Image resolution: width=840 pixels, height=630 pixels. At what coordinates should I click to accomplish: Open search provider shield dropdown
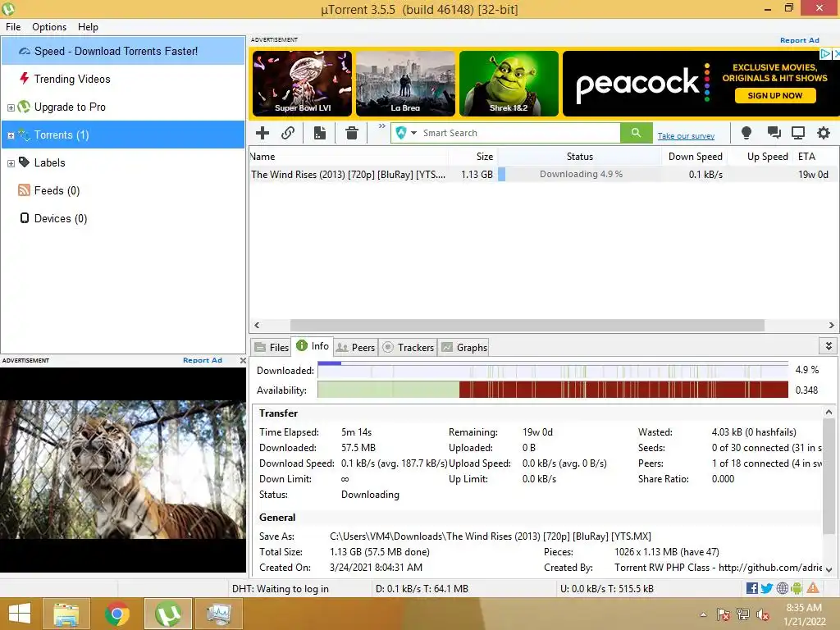[x=406, y=133]
